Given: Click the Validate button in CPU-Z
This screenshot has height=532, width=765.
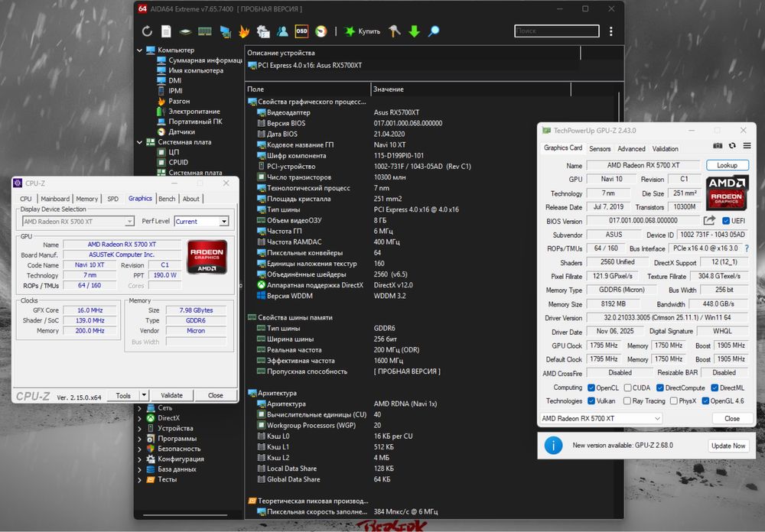Looking at the screenshot, I should coord(171,395).
